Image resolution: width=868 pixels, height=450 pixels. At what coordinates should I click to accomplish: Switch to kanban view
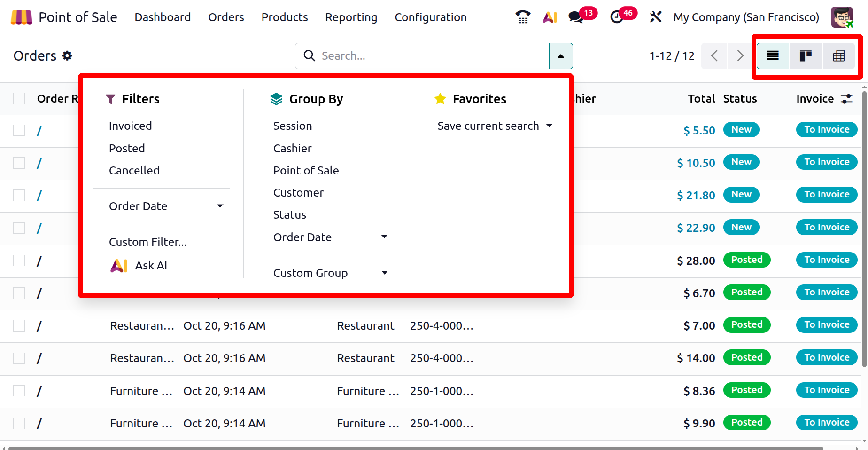point(806,56)
